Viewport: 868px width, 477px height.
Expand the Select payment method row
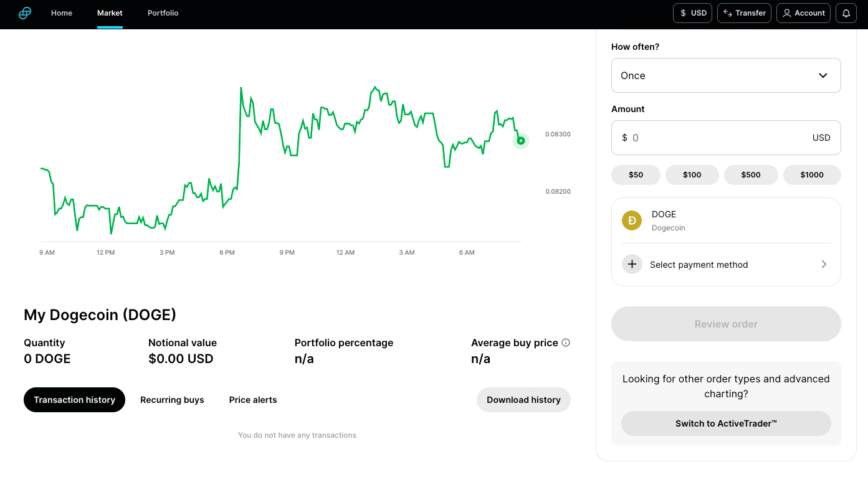(x=726, y=265)
